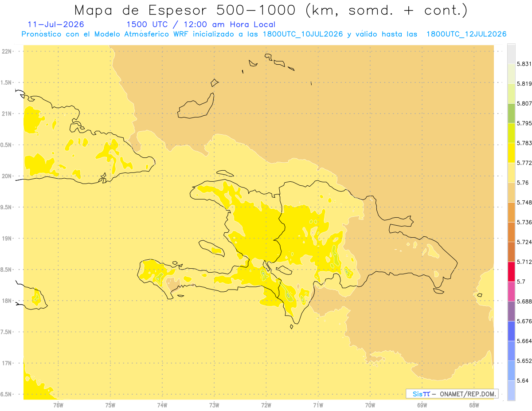Click the latitude label "9.5N"

(x=6, y=207)
